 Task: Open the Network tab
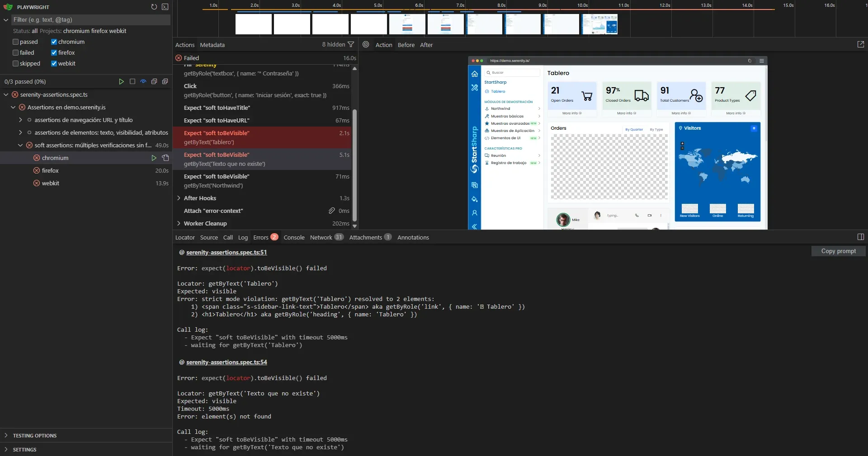tap(321, 237)
